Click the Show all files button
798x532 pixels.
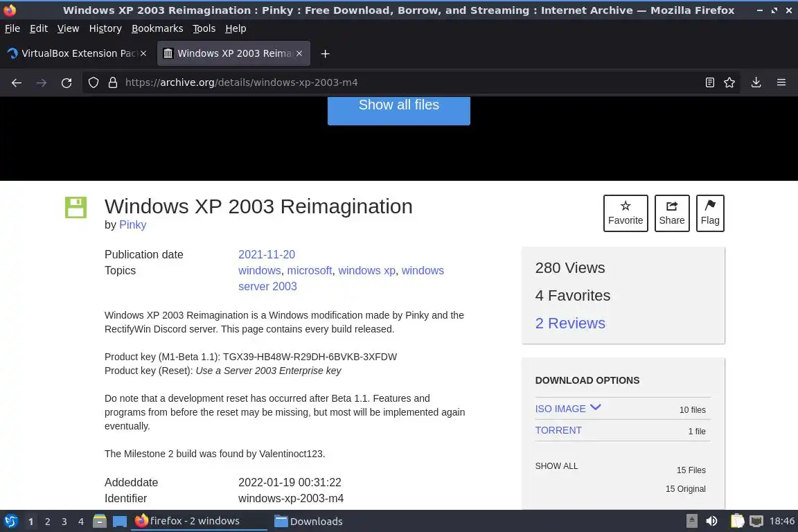click(399, 110)
